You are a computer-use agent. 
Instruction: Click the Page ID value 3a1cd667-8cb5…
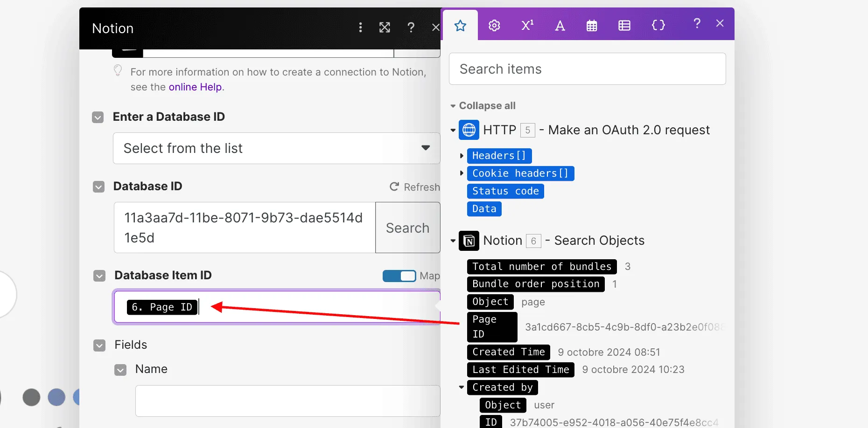[624, 327]
